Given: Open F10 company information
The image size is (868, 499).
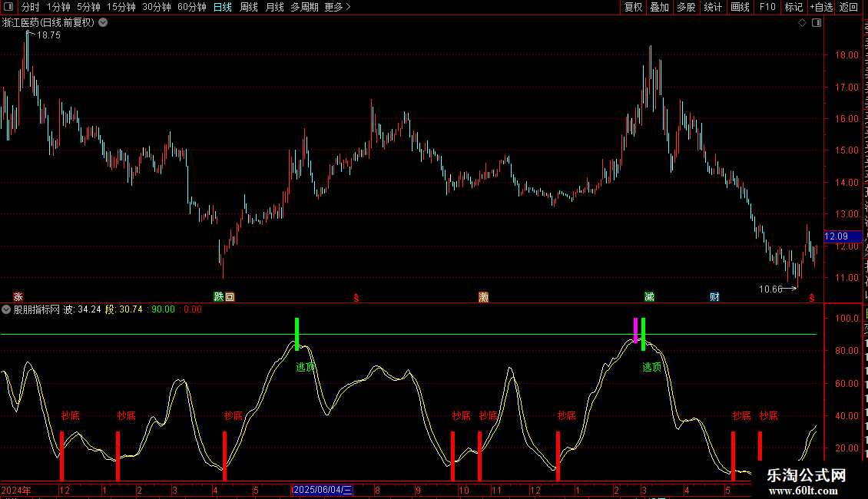Looking at the screenshot, I should coord(767,7).
